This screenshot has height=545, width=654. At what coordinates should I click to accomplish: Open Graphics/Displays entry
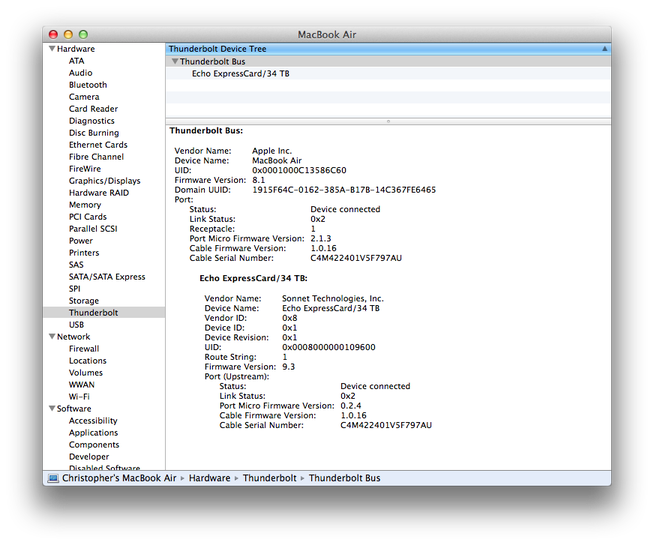tap(105, 181)
